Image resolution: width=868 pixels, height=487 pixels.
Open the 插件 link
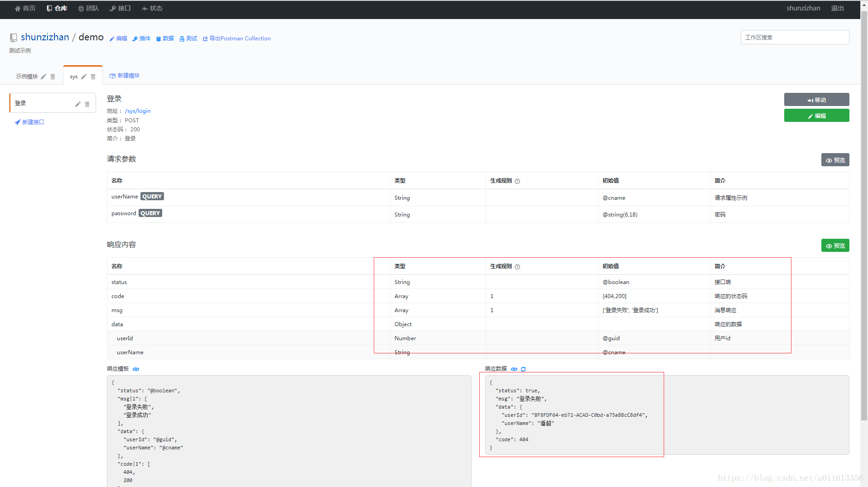click(141, 39)
